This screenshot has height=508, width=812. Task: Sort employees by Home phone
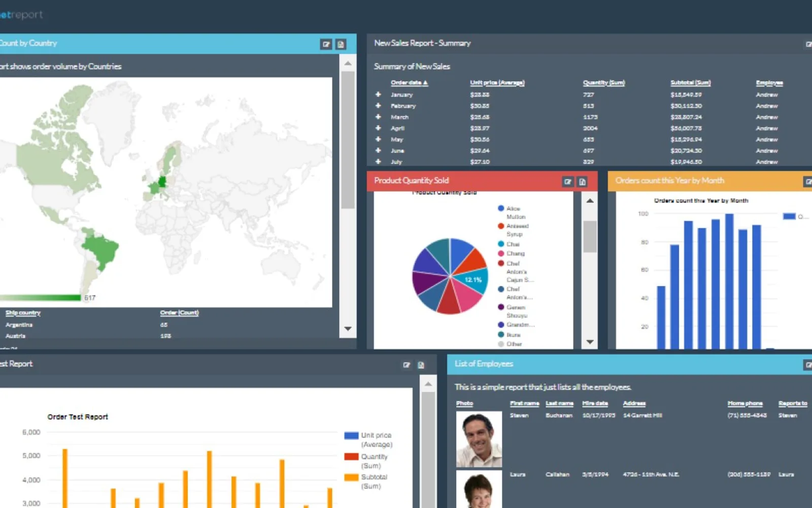pos(745,403)
